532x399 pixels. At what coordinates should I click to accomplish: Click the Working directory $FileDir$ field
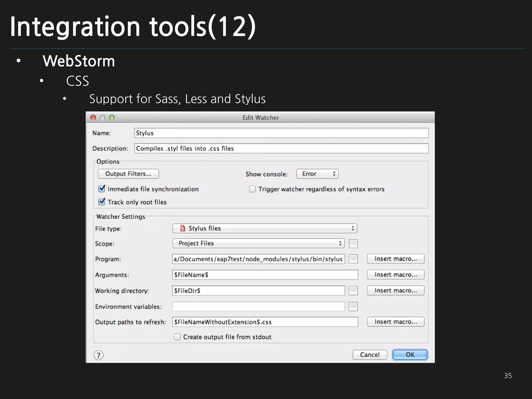point(258,291)
